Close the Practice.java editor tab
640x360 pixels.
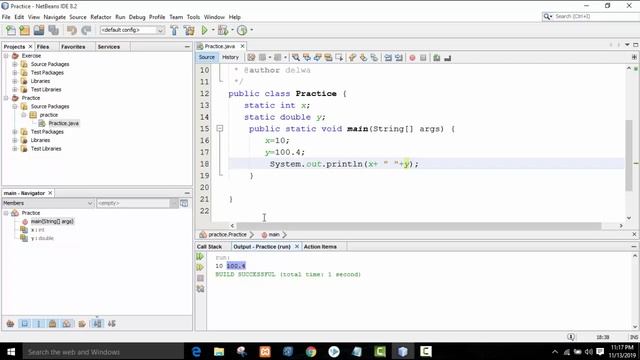242,47
